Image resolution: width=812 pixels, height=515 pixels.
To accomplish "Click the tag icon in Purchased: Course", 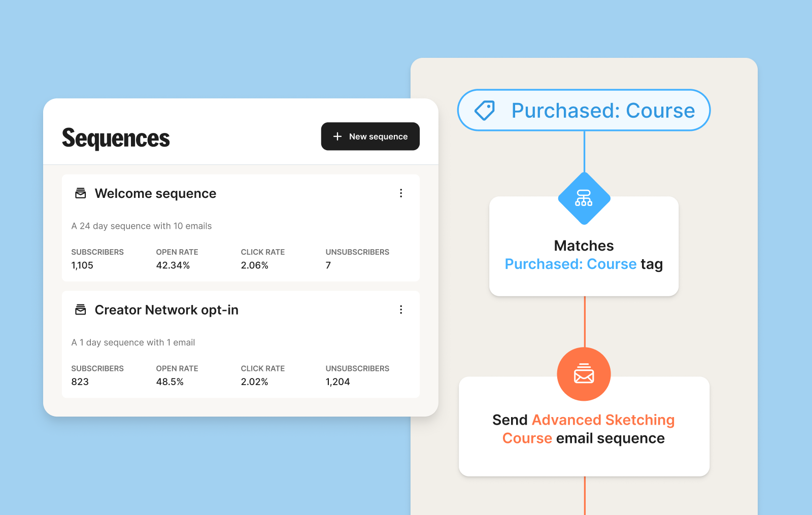I will (x=485, y=110).
